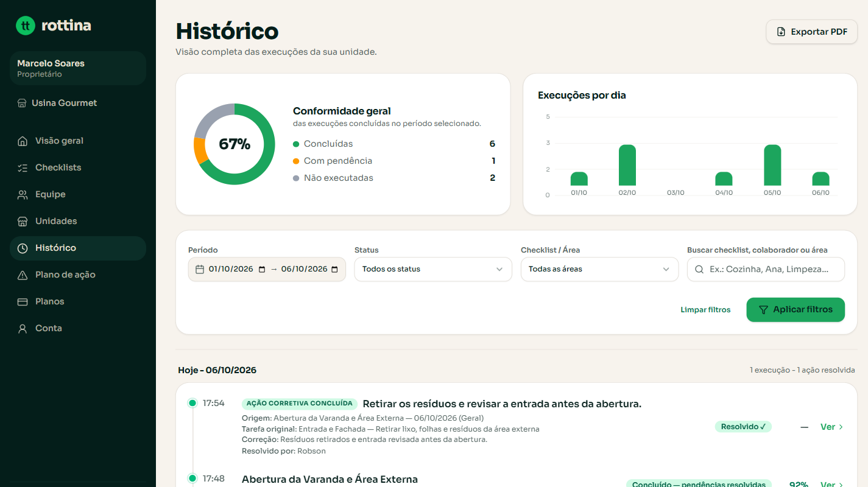This screenshot has height=487, width=868.
Task: Click the AÇÃO CORRETIVA CONCLUÍDA badge
Action: [x=300, y=404]
